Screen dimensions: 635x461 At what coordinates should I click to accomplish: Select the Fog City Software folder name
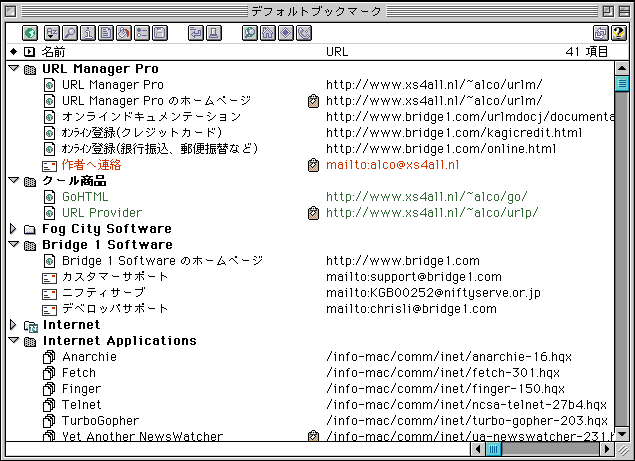coord(107,229)
